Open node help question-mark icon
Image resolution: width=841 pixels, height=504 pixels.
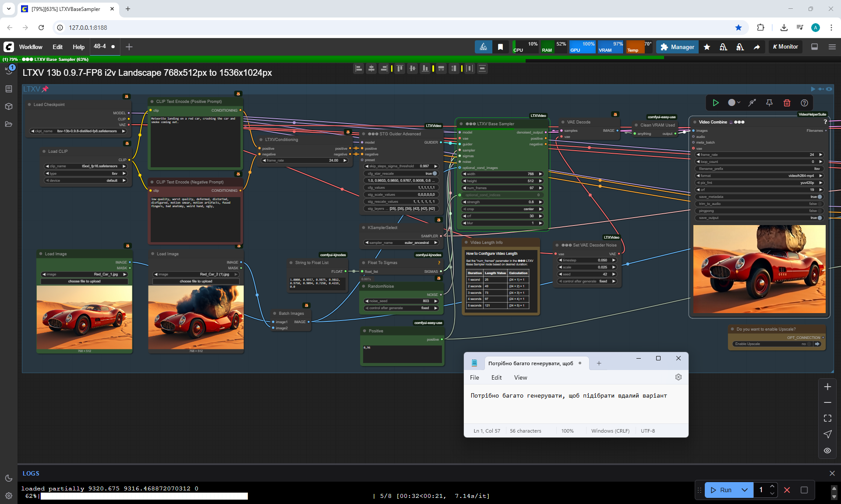804,103
